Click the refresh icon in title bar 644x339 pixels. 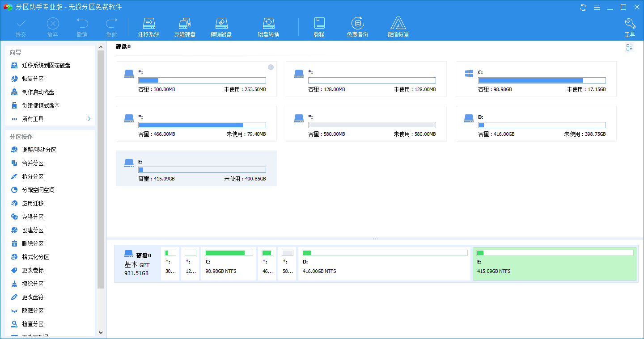pos(583,7)
